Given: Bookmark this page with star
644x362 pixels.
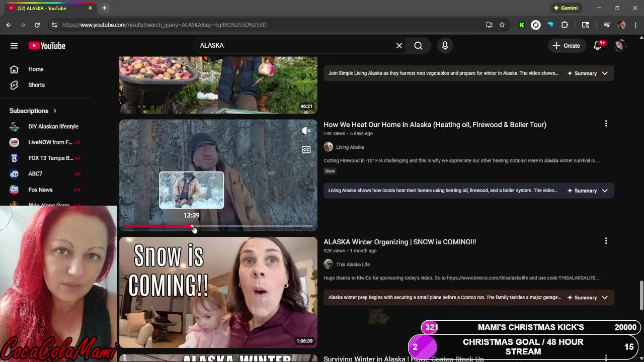Looking at the screenshot, I should (x=502, y=25).
